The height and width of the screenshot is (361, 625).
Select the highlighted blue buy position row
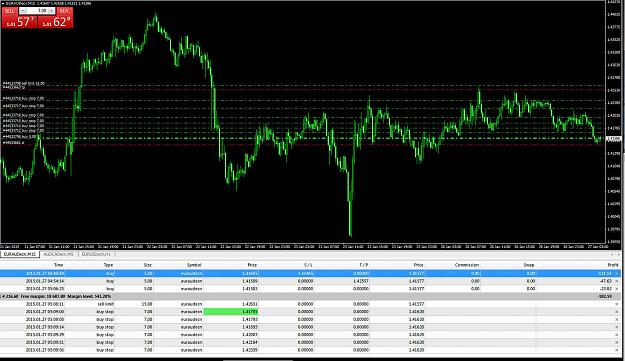point(310,274)
